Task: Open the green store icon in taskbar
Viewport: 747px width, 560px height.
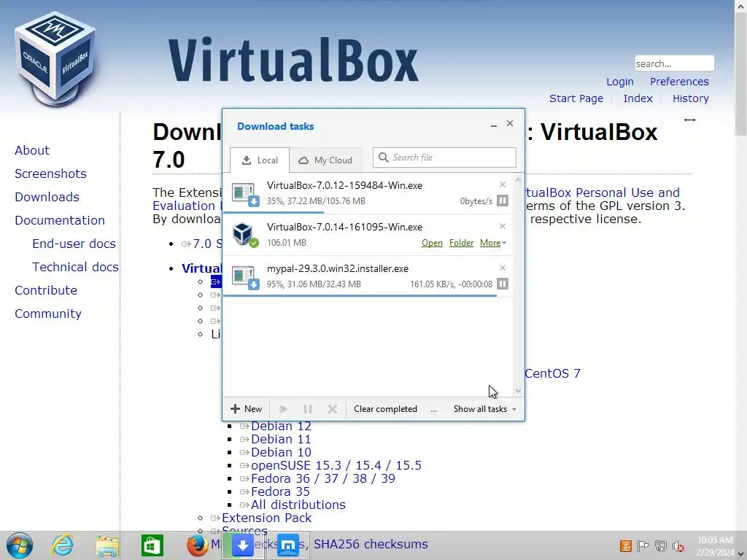Action: [x=152, y=545]
